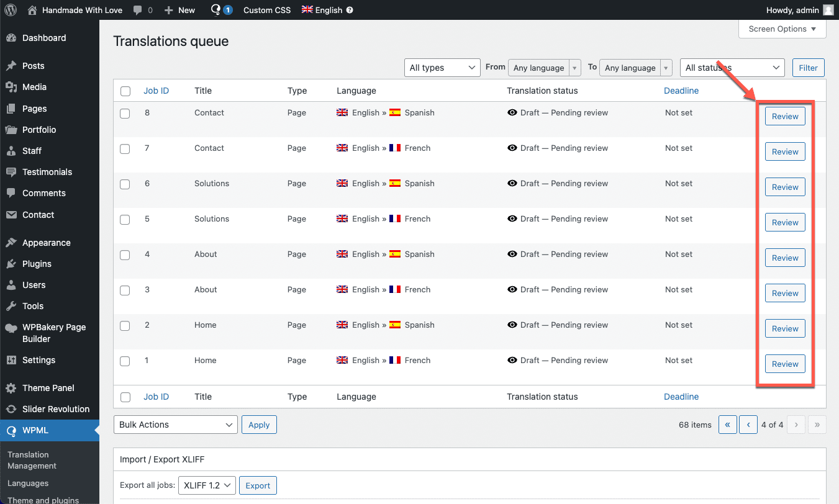Click the Portfolio folder icon in sidebar
This screenshot has width=839, height=504.
click(x=11, y=130)
